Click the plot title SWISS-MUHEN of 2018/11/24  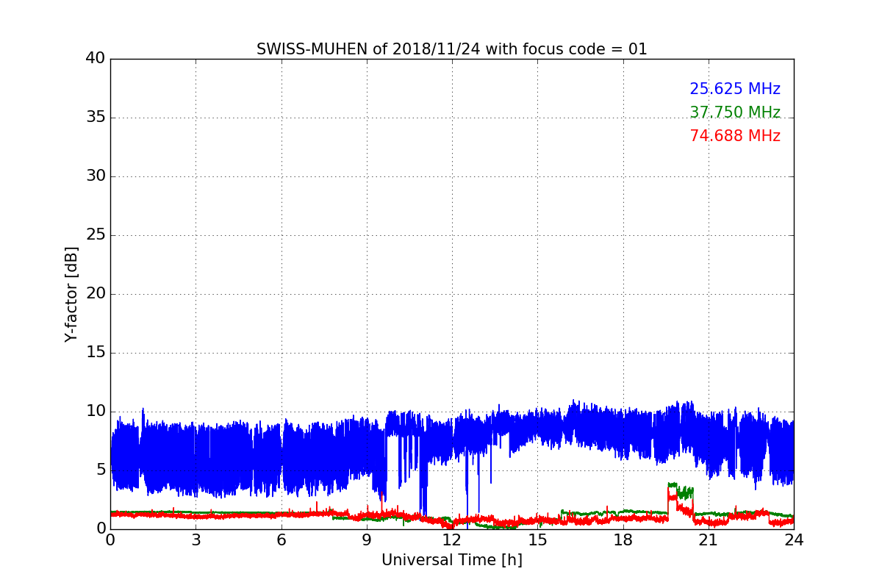[452, 49]
